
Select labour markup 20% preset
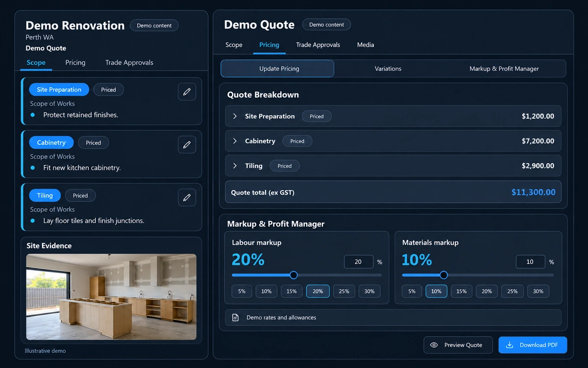[x=318, y=291]
